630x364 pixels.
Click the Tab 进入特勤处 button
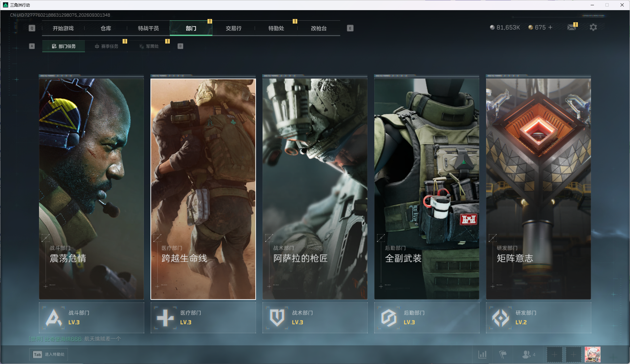[x=49, y=355]
